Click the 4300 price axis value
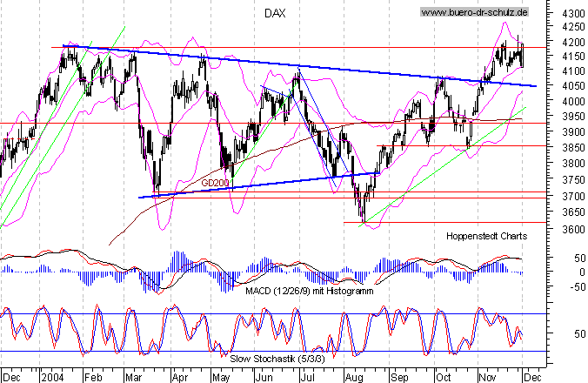 [571, 16]
